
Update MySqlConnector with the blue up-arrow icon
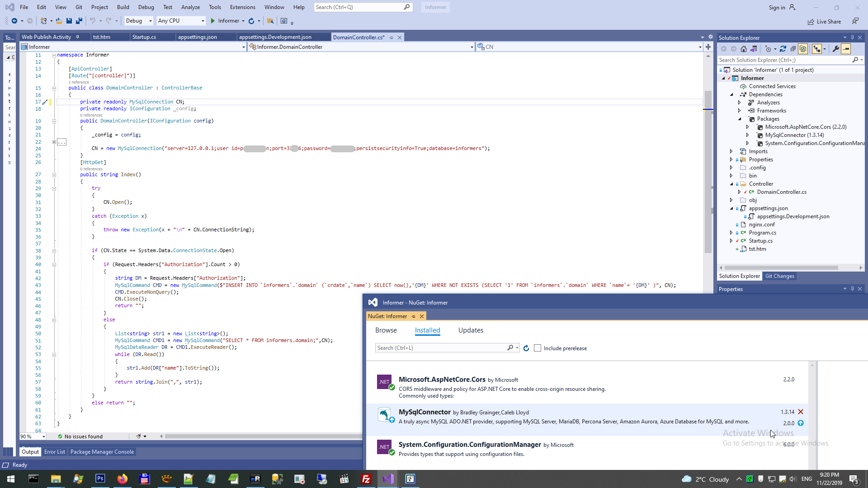(801, 423)
